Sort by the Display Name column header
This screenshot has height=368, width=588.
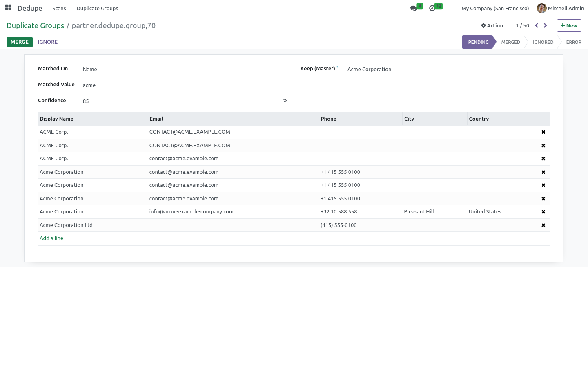[x=93, y=119]
